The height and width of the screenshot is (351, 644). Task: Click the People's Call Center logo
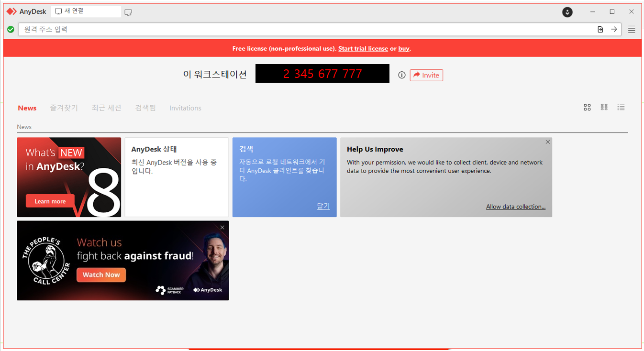pyautogui.click(x=46, y=261)
